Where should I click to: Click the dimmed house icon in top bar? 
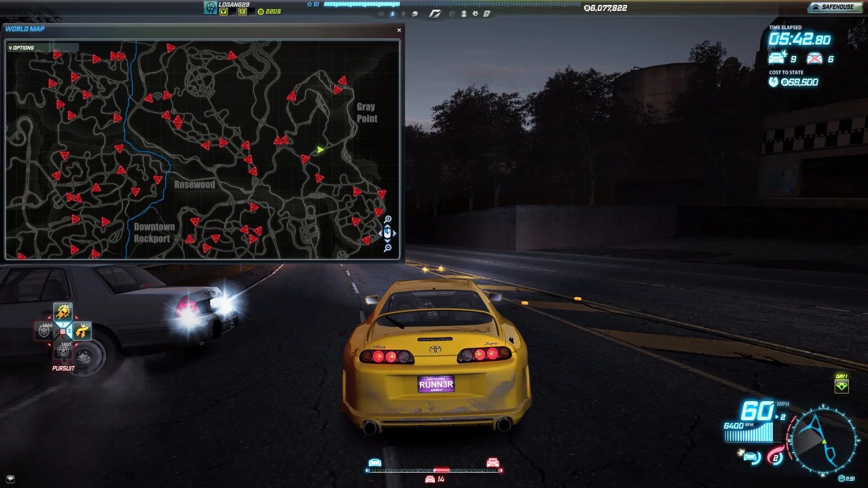[381, 14]
